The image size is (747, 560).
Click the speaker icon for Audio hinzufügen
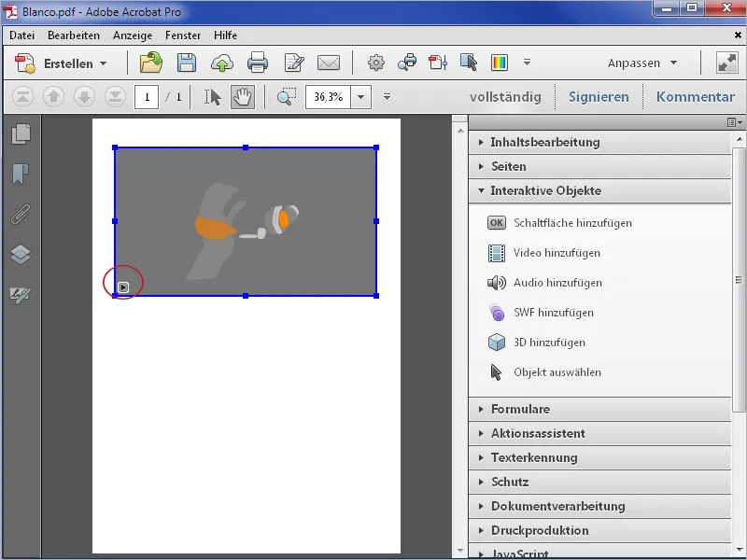(x=497, y=283)
